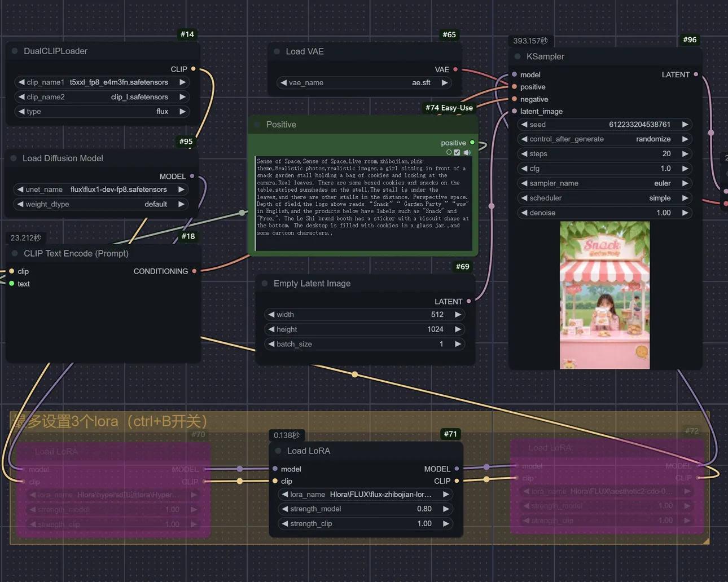
Task: Increase width with the right arrow
Action: [x=458, y=315]
